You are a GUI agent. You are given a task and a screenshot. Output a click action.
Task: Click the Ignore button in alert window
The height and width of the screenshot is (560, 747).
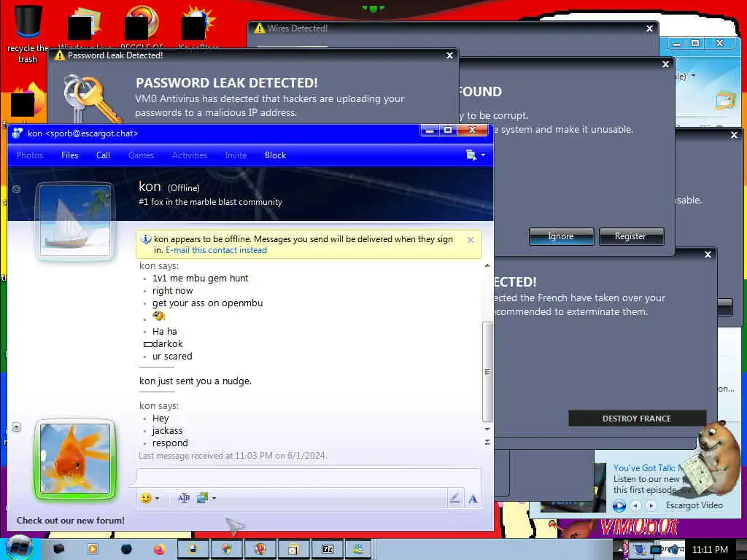(561, 236)
